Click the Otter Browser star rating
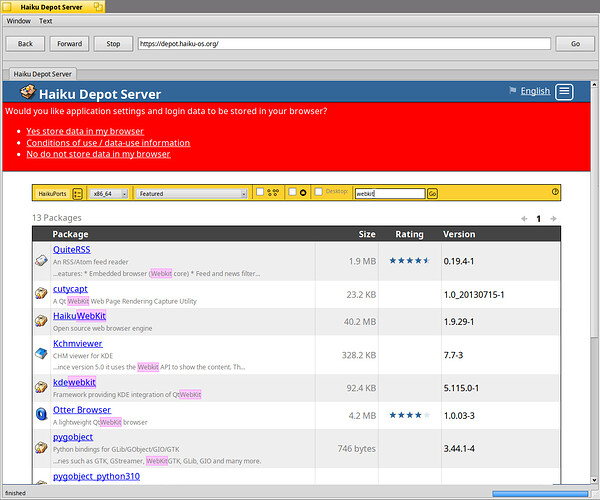Image resolution: width=600 pixels, height=500 pixels. click(409, 415)
